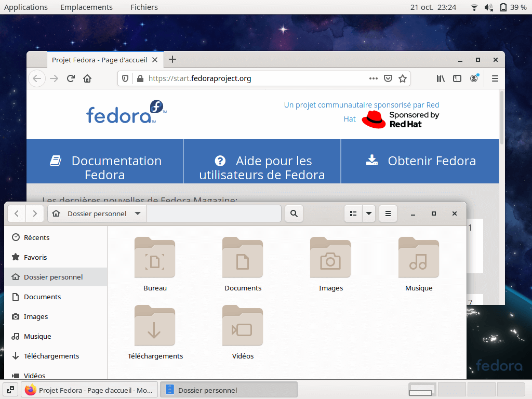Viewport: 532px width, 399px height.
Task: Switch to Firefox window in taskbar
Action: [x=89, y=390]
